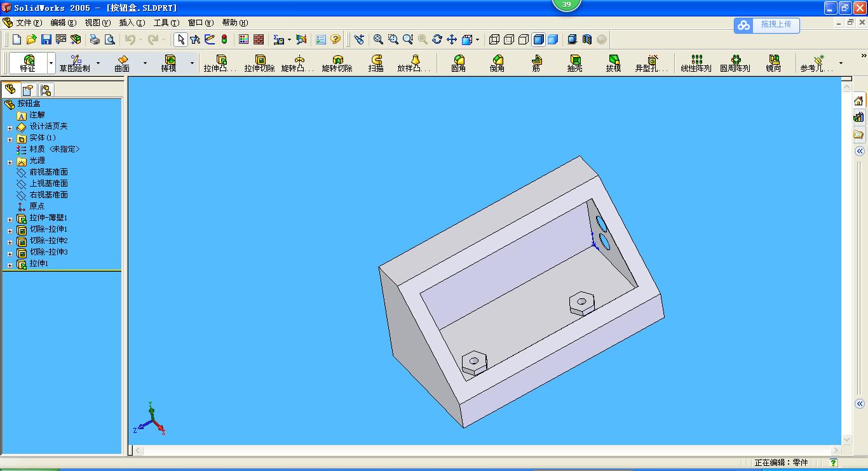Screen dimensions: 868x471
Task: Click the save file icon
Action: coord(46,39)
